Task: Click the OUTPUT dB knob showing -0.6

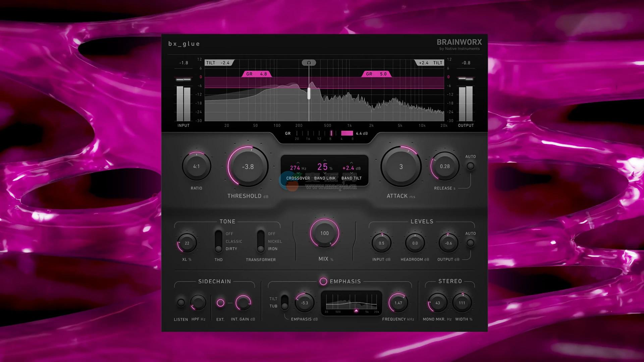Action: pos(448,243)
